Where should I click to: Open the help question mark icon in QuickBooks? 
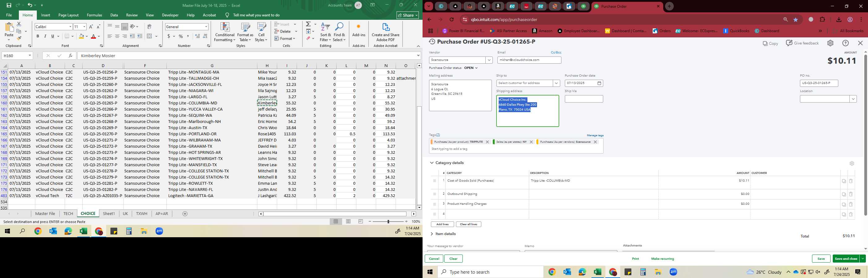pyautogui.click(x=845, y=43)
